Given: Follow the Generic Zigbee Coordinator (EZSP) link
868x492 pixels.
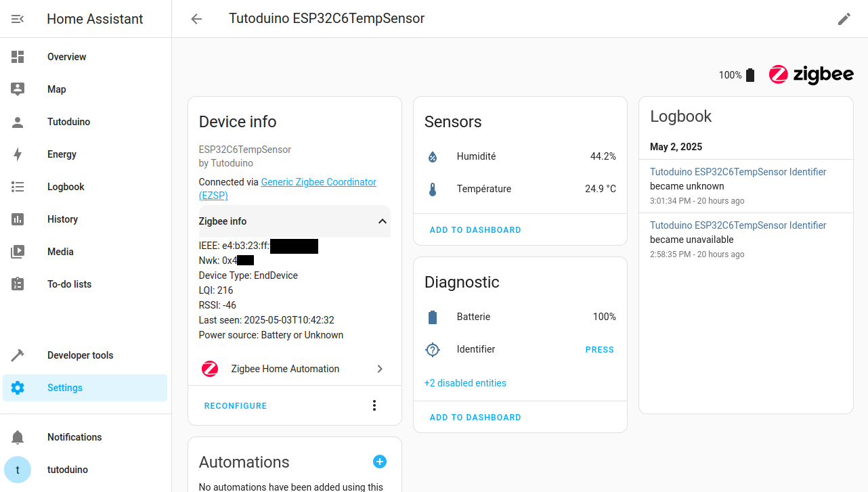Looking at the screenshot, I should [x=318, y=181].
